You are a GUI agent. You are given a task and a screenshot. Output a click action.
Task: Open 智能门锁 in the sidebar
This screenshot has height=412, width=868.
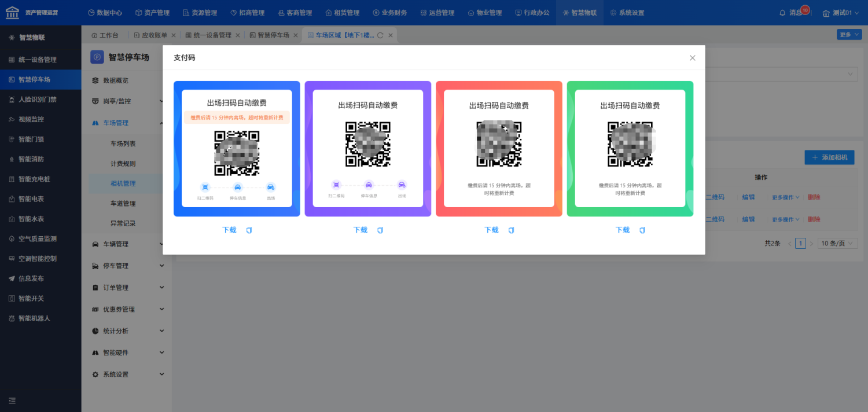click(x=41, y=139)
